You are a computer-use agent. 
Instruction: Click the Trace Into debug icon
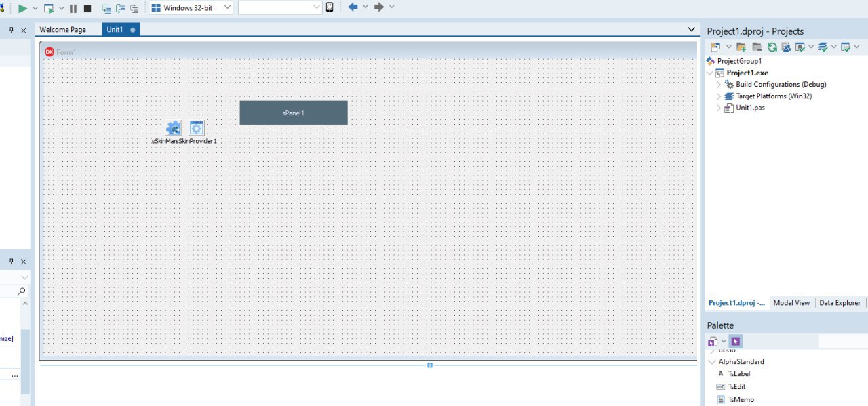[x=106, y=8]
